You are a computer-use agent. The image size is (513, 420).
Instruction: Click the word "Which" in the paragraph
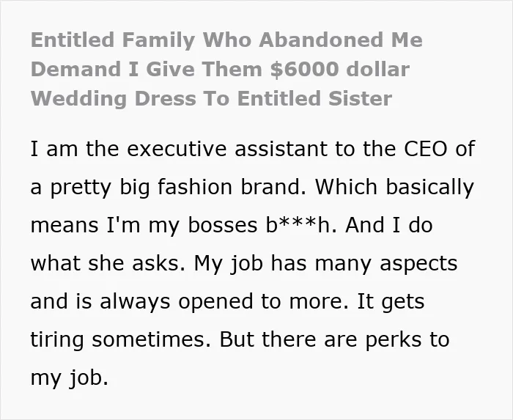pos(346,187)
